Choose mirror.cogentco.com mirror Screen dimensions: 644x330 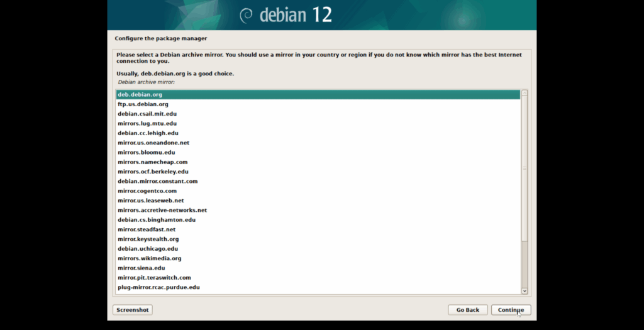coord(147,190)
